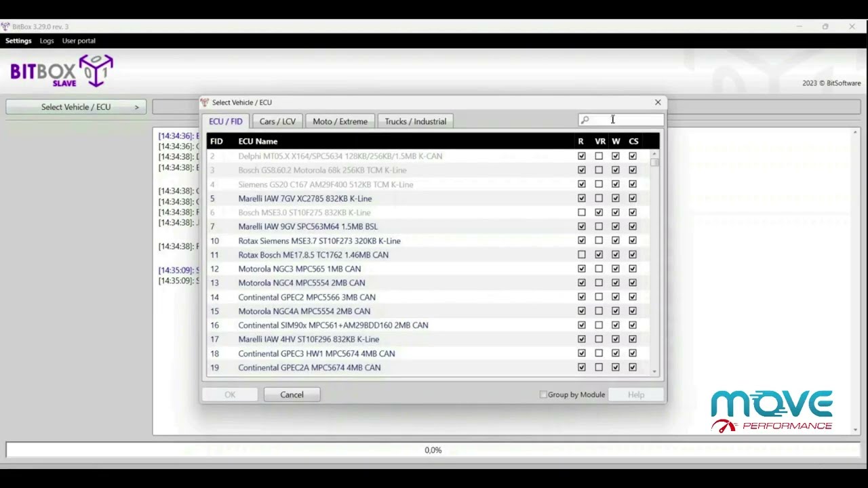Screen dimensions: 868x488
Task: Click the search magnifier icon in dialog
Action: [x=585, y=120]
